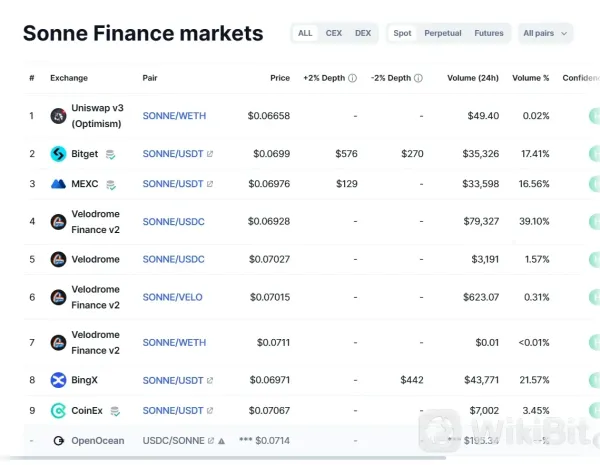The height and width of the screenshot is (465, 600).
Task: Open MEXC SONNE/USDT pair link
Action: click(173, 184)
